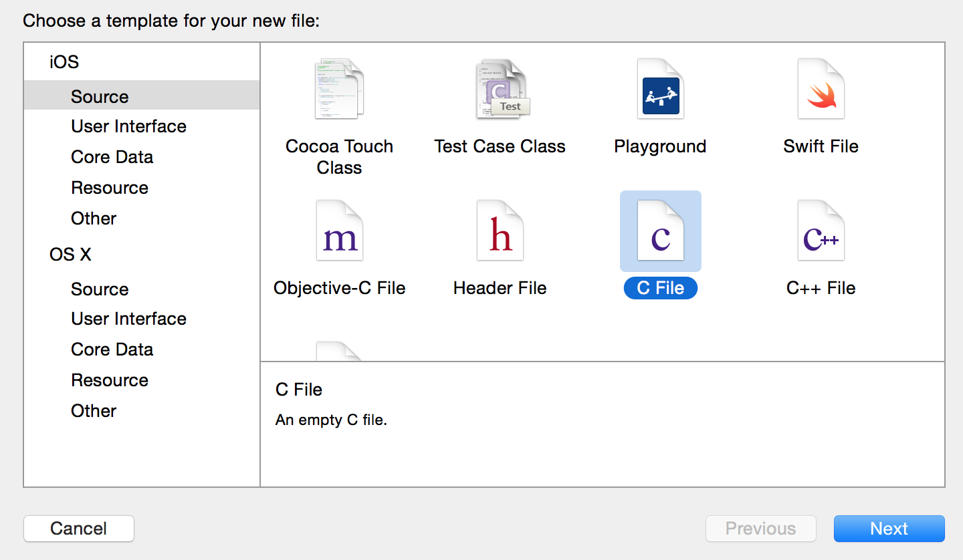Pick the Playground template icon
The height and width of the screenshot is (560, 963).
660,90
